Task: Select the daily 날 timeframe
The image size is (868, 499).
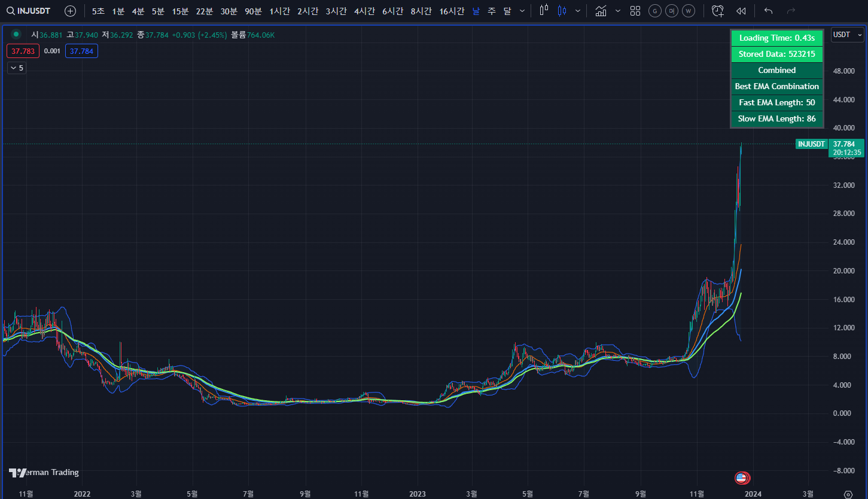Action: point(476,11)
